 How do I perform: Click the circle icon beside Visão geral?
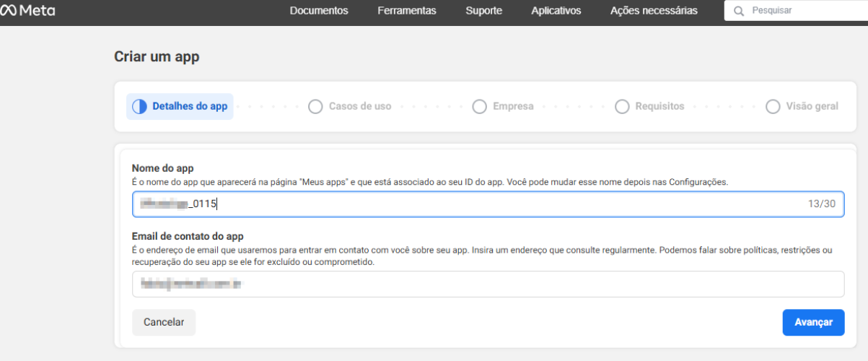(x=773, y=107)
